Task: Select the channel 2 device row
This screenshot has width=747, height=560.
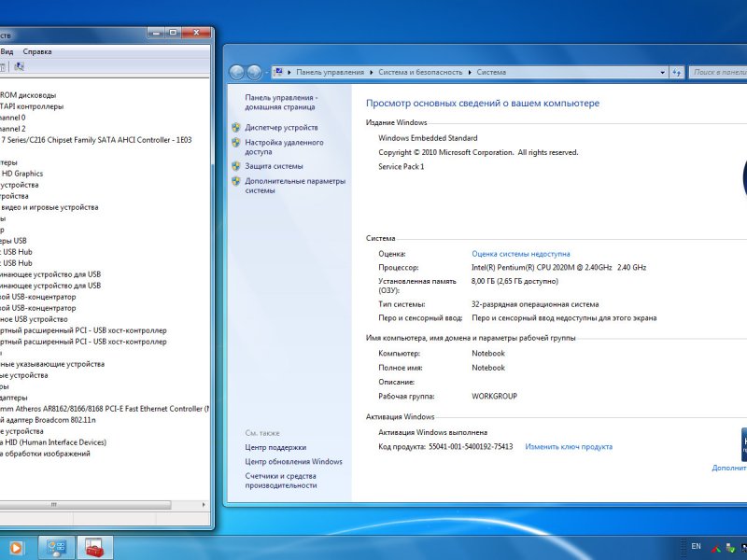Action: (x=13, y=129)
